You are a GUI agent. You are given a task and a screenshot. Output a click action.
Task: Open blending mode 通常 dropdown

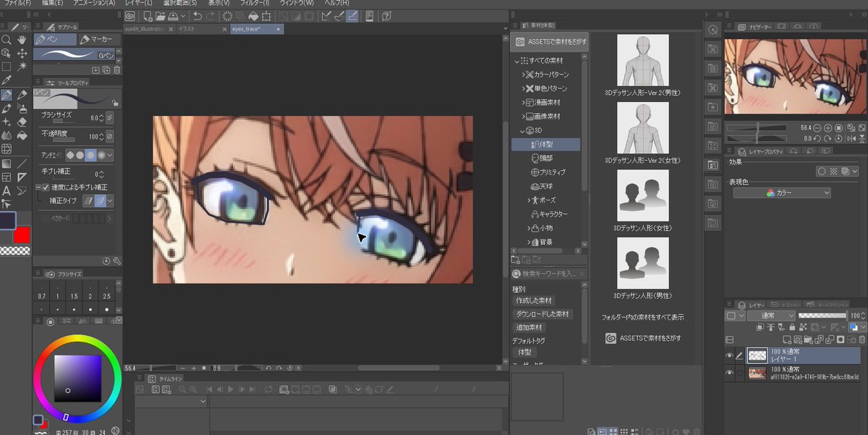point(771,316)
